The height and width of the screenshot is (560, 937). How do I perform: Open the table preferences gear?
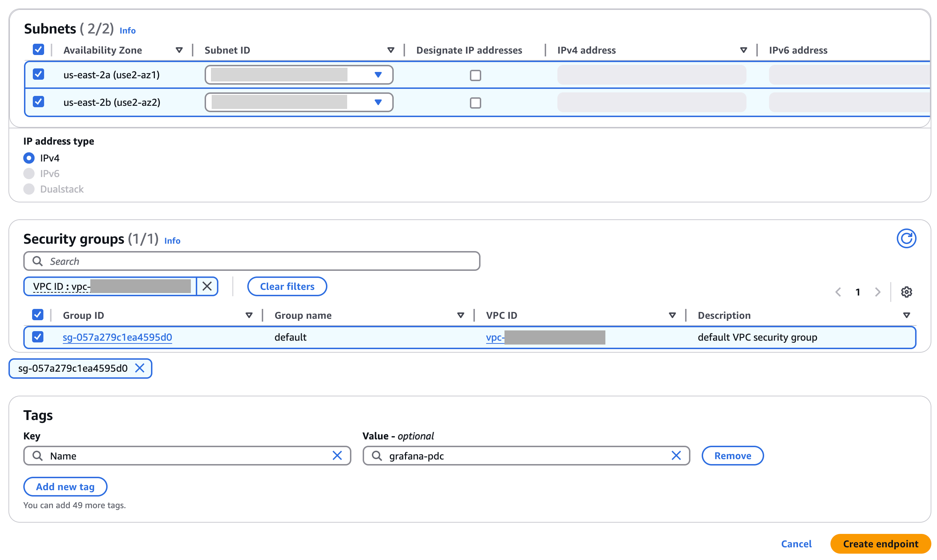(x=906, y=292)
